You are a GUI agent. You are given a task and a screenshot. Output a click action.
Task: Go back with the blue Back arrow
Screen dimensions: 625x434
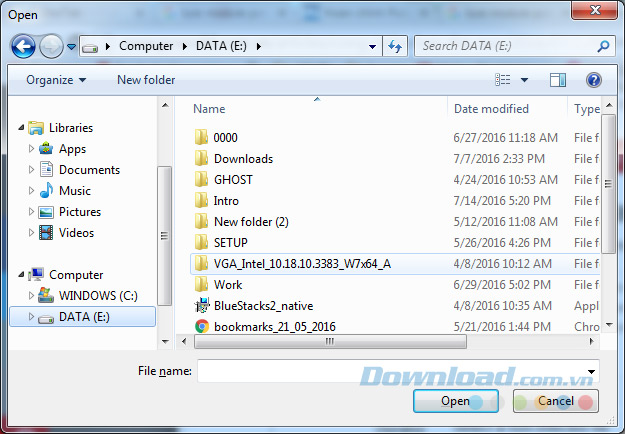point(23,47)
